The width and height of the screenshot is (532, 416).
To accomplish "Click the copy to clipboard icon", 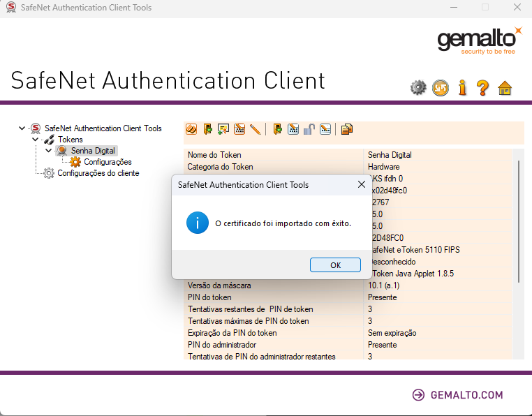I will point(346,129).
